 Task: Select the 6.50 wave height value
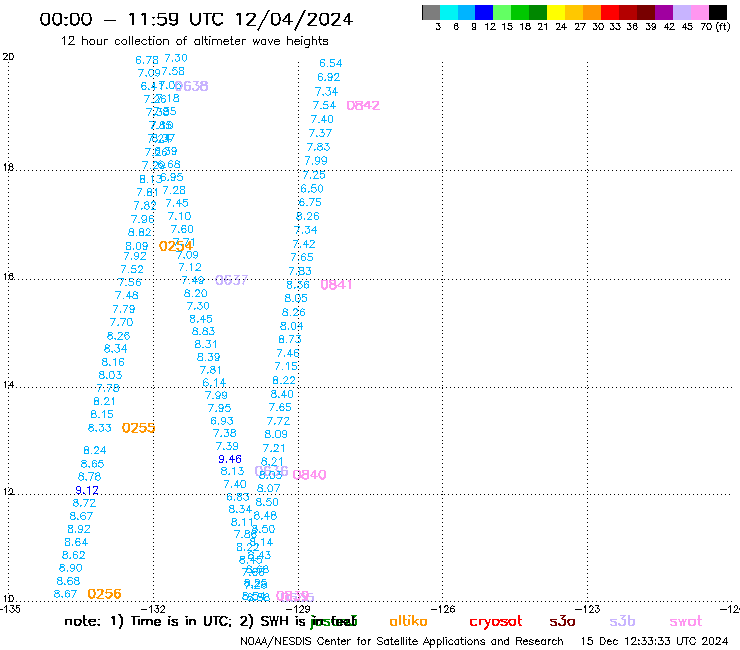(x=312, y=189)
